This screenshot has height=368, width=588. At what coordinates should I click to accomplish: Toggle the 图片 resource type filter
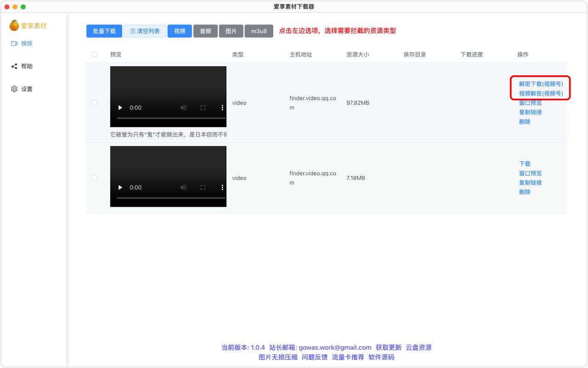pyautogui.click(x=231, y=31)
